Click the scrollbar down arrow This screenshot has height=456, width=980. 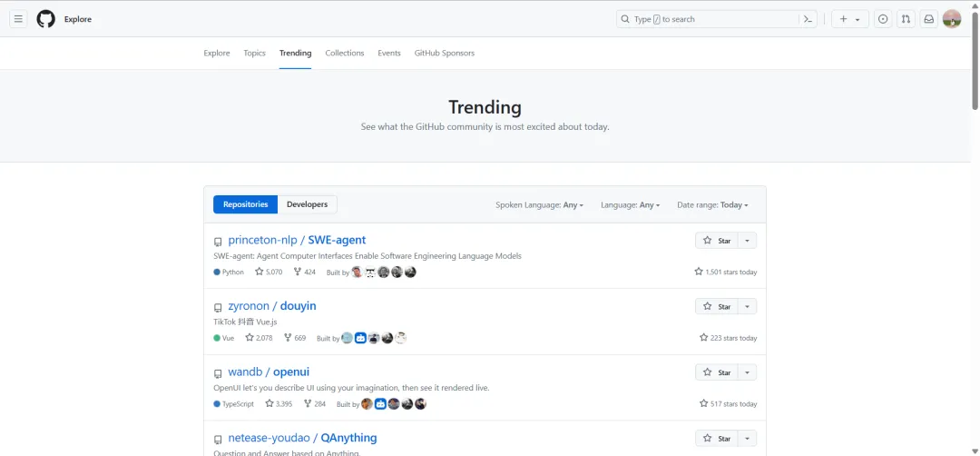click(x=975, y=451)
